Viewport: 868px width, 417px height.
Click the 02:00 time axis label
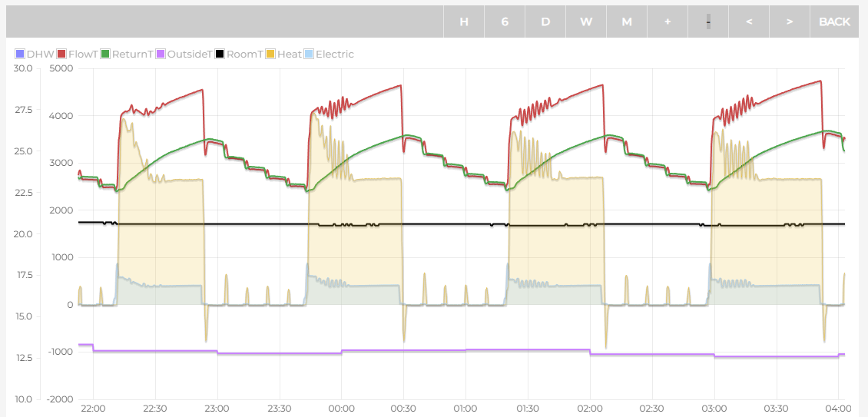(x=589, y=409)
